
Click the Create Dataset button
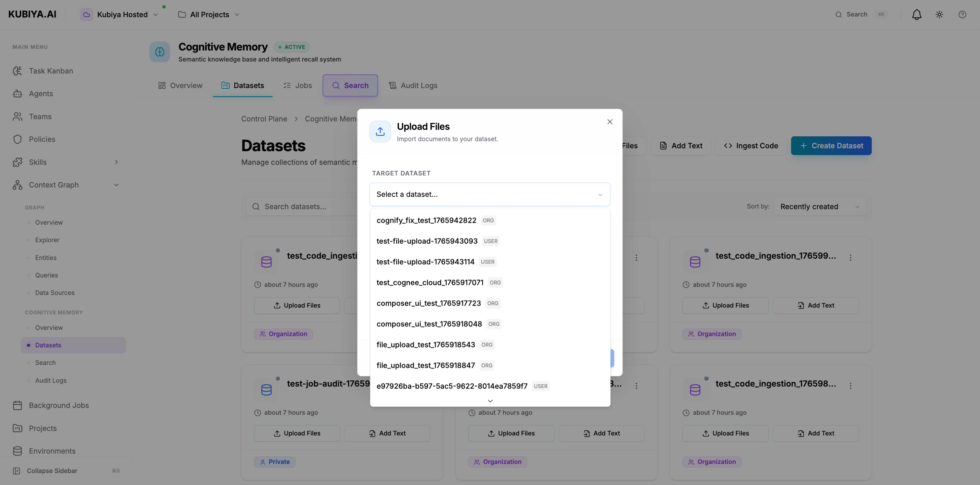(x=831, y=146)
